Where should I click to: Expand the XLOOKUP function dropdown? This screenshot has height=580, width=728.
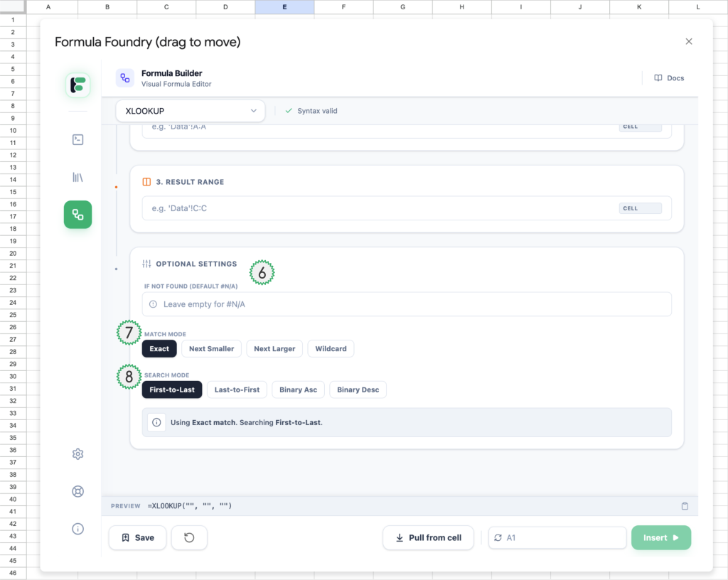pyautogui.click(x=190, y=111)
